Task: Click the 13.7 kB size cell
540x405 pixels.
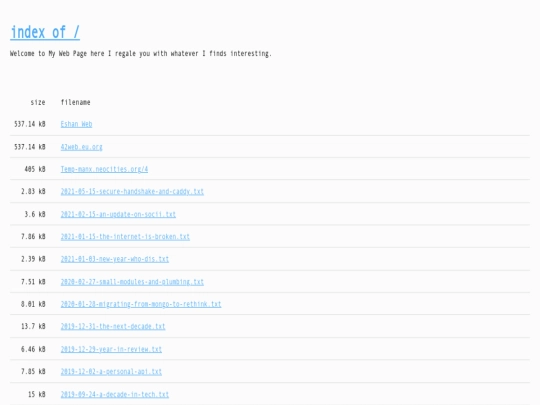Action: (x=33, y=326)
